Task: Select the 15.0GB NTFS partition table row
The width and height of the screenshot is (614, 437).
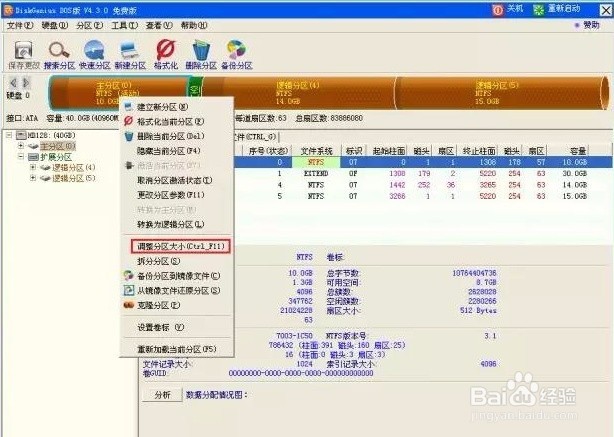Action: (x=423, y=196)
